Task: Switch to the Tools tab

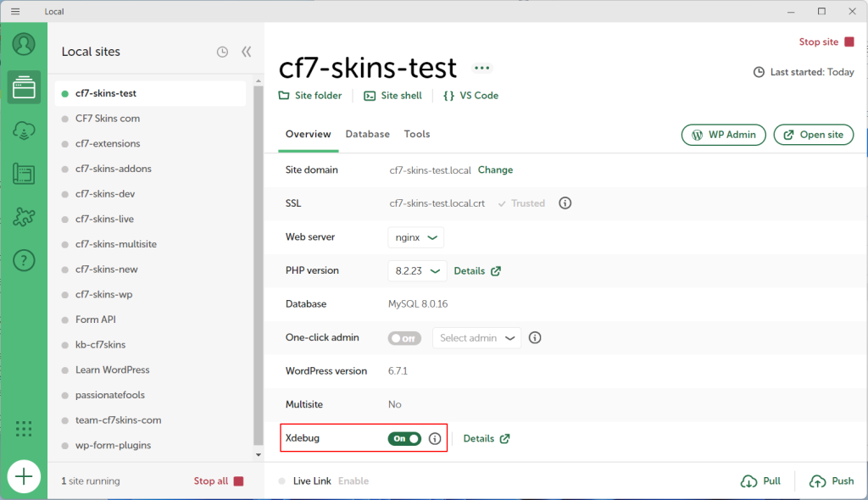Action: tap(417, 134)
